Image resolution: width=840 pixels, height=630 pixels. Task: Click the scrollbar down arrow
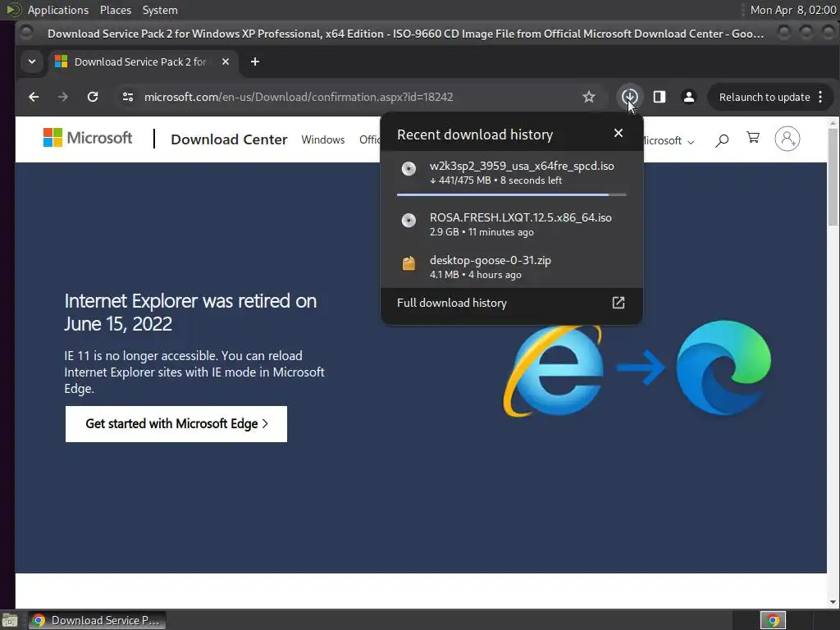(x=833, y=602)
